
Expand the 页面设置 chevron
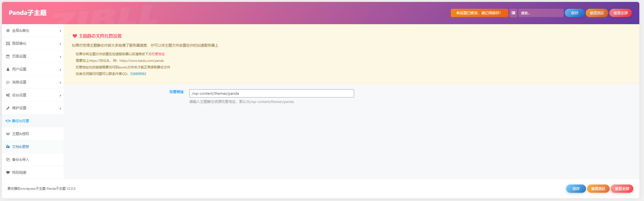tap(60, 57)
